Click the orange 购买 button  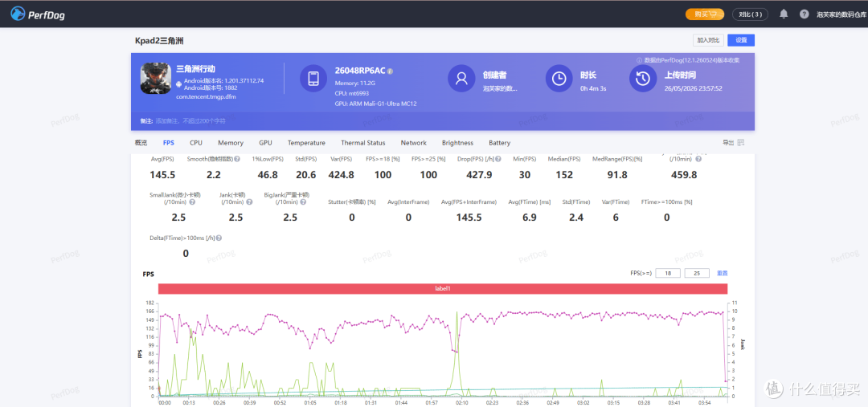click(705, 14)
